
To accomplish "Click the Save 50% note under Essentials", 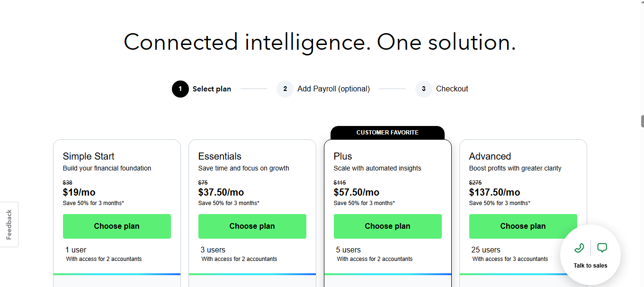I will [228, 203].
